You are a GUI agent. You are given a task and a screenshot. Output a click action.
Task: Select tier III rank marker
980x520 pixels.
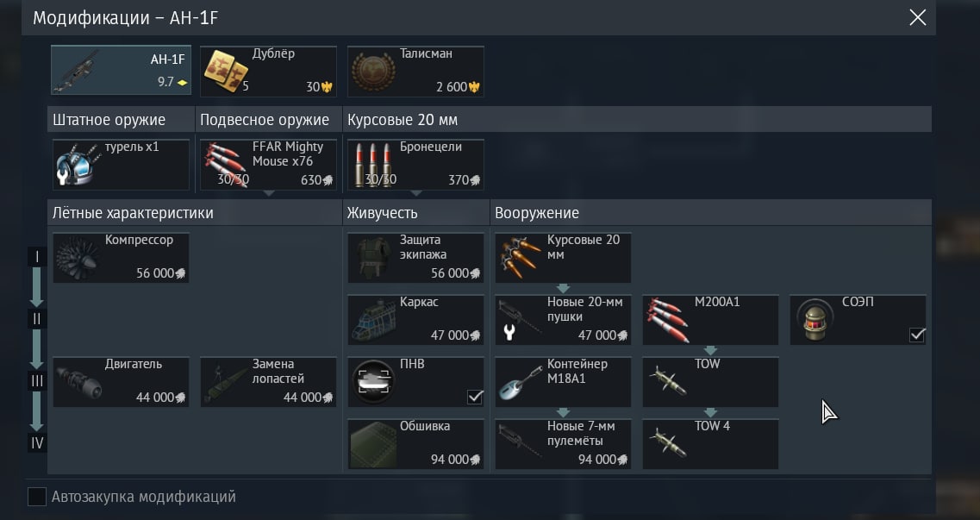coord(37,381)
